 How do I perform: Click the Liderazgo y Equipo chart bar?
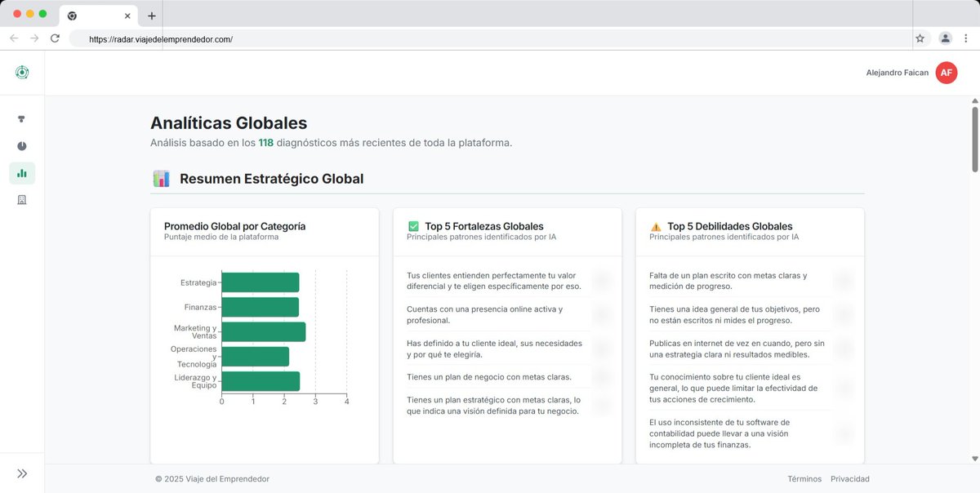[x=261, y=381]
